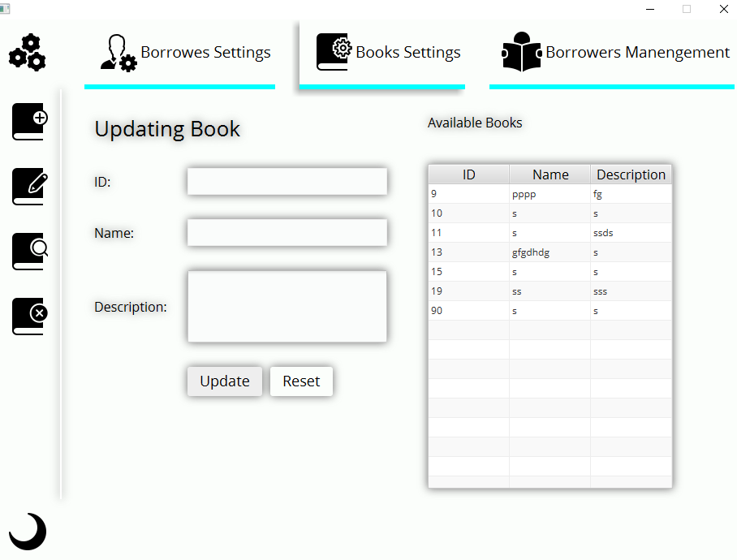Open the delete book icon
Viewport: 737px width, 560px height.
point(30,317)
